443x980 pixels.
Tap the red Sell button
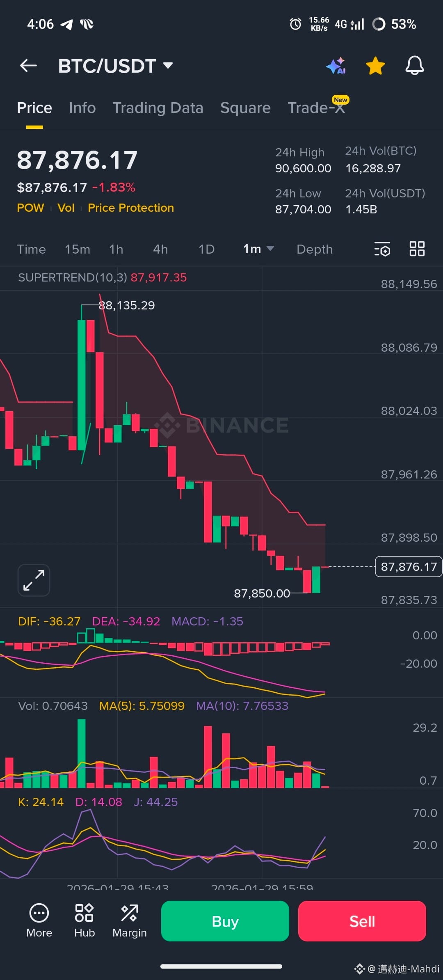(x=362, y=921)
